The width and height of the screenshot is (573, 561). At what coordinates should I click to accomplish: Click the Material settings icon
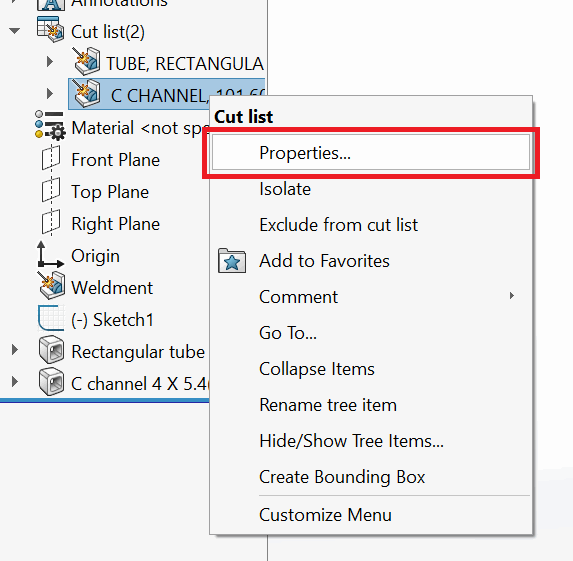point(50,125)
